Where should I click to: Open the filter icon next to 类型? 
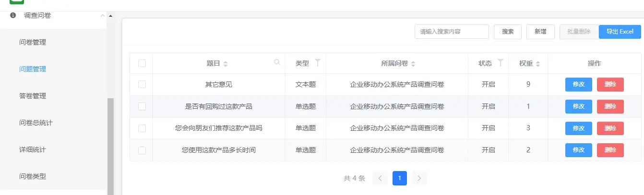coord(317,63)
